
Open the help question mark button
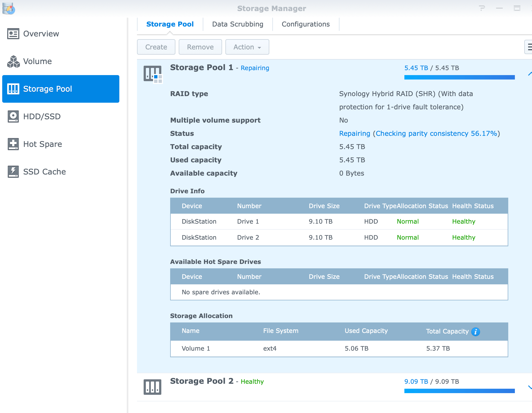point(482,8)
